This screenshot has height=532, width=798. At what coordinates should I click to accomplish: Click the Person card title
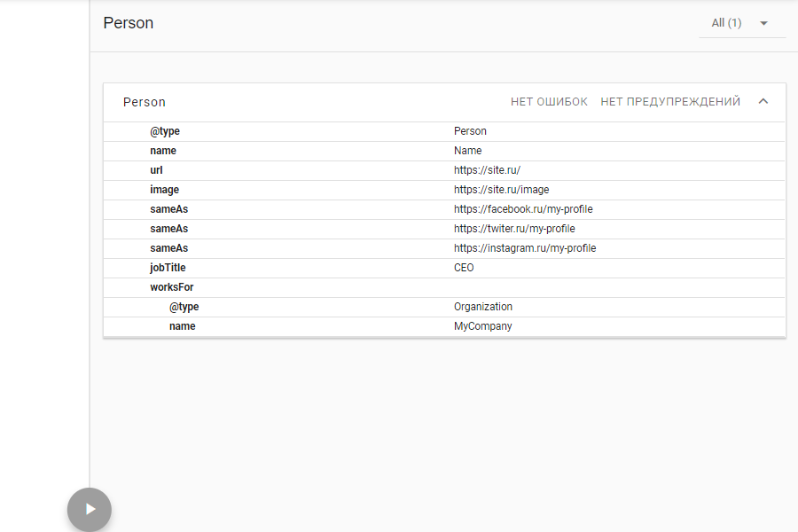[145, 102]
